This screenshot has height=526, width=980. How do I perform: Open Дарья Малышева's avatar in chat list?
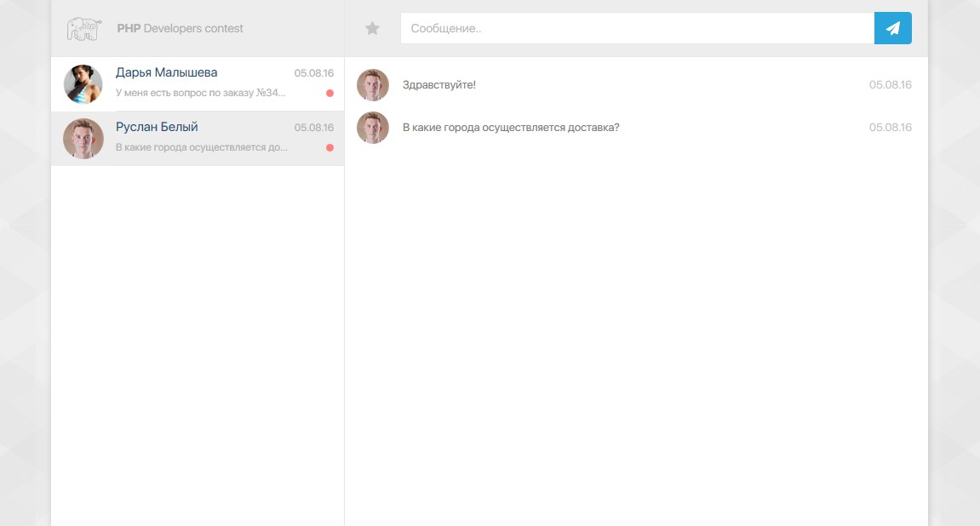click(83, 83)
